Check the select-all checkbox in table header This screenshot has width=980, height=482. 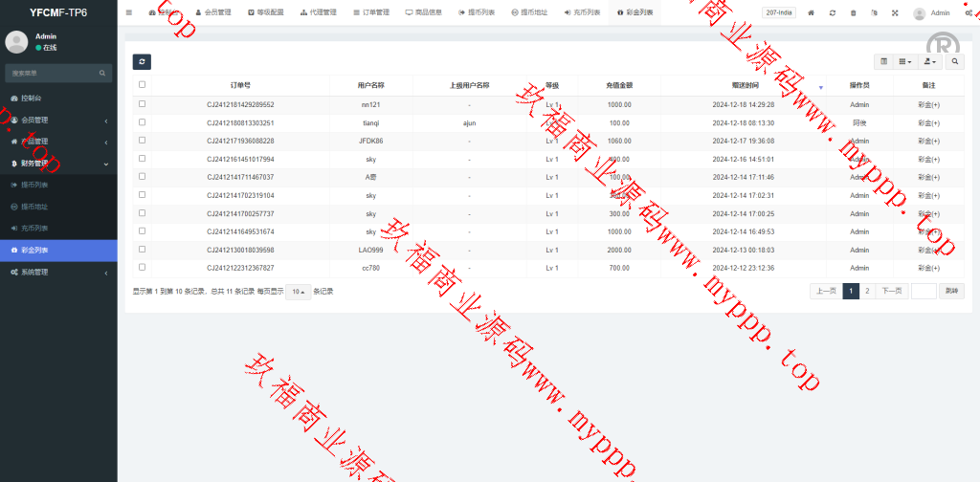pyautogui.click(x=143, y=84)
